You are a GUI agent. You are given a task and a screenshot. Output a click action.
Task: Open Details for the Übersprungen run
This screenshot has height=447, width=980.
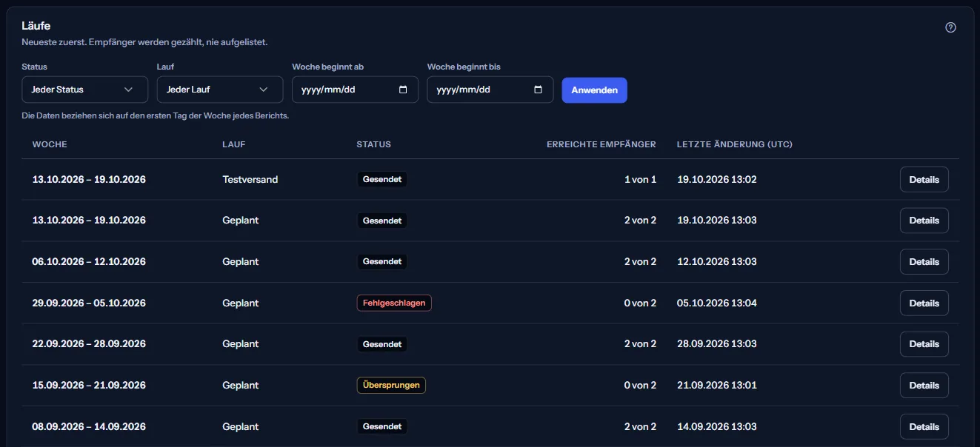tap(924, 385)
